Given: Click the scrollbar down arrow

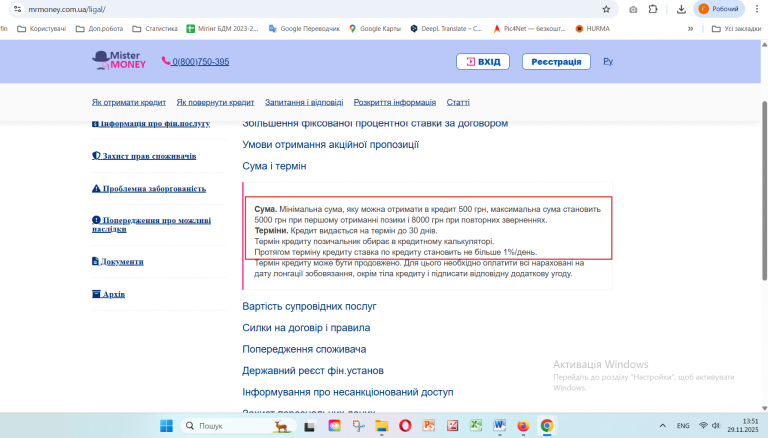Looking at the screenshot, I should coord(764,408).
